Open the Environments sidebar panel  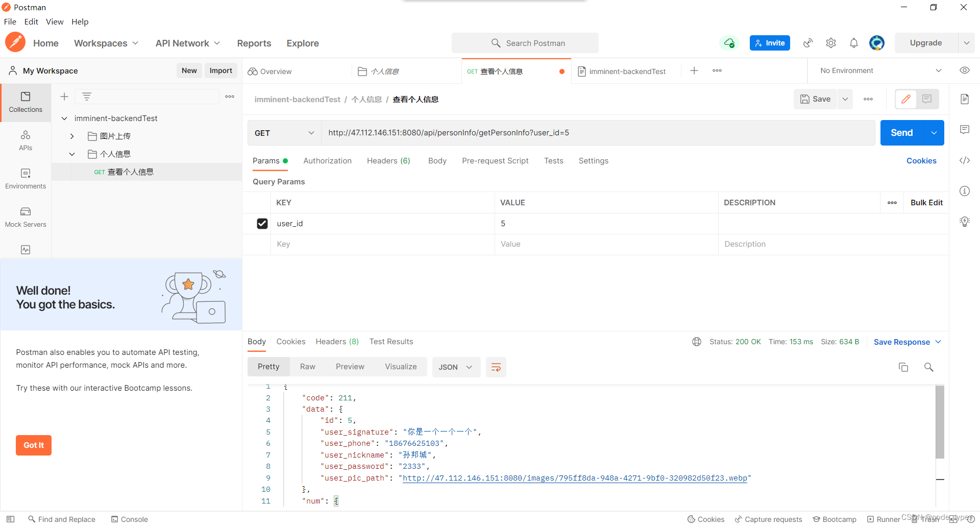(x=26, y=179)
